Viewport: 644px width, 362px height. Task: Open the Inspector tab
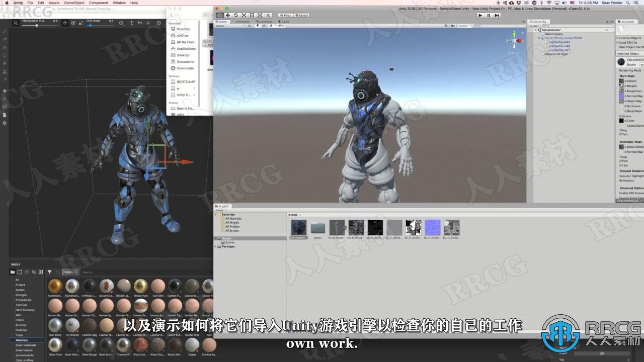pyautogui.click(x=626, y=22)
